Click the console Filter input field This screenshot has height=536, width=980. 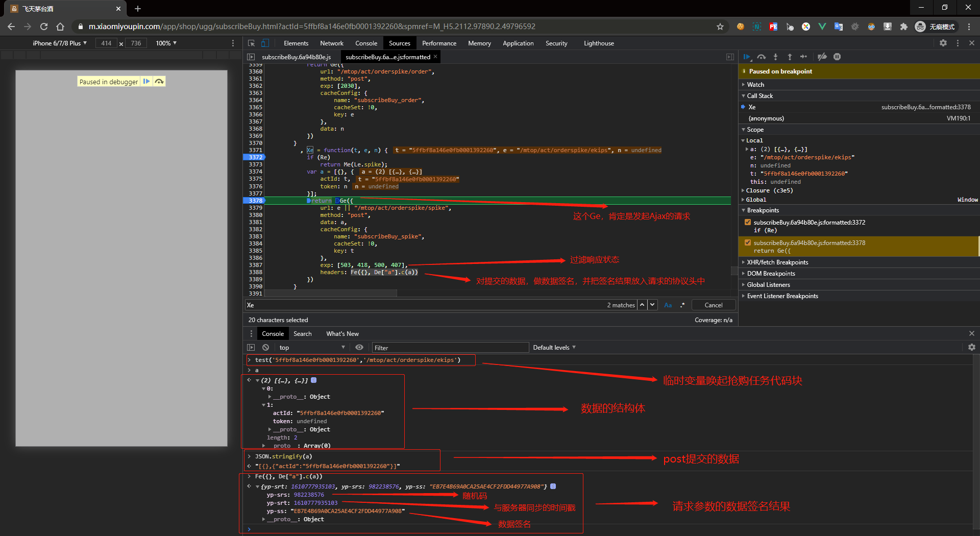pyautogui.click(x=450, y=348)
